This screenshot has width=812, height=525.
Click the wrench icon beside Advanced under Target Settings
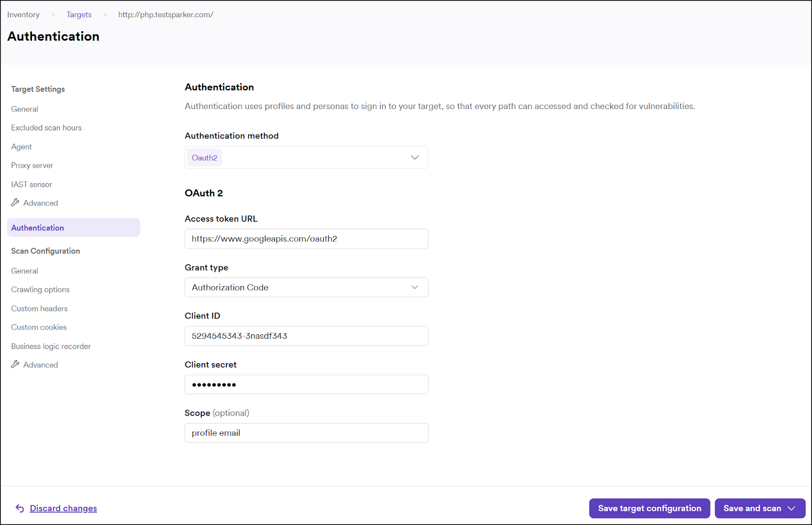(16, 202)
